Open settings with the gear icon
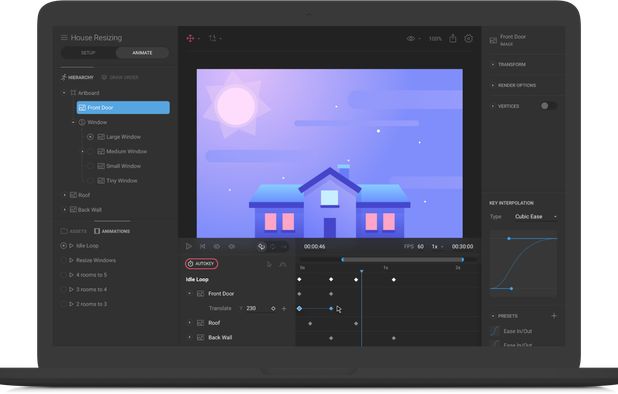 pyautogui.click(x=468, y=39)
